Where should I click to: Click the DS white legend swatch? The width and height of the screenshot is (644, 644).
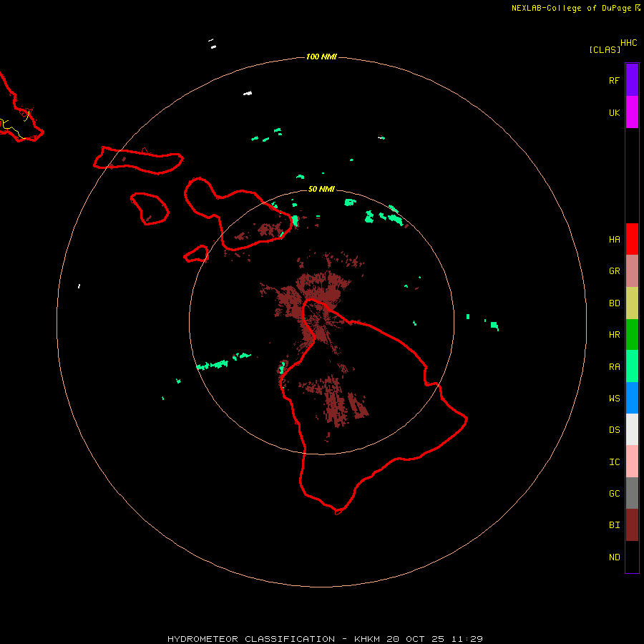(x=632, y=429)
